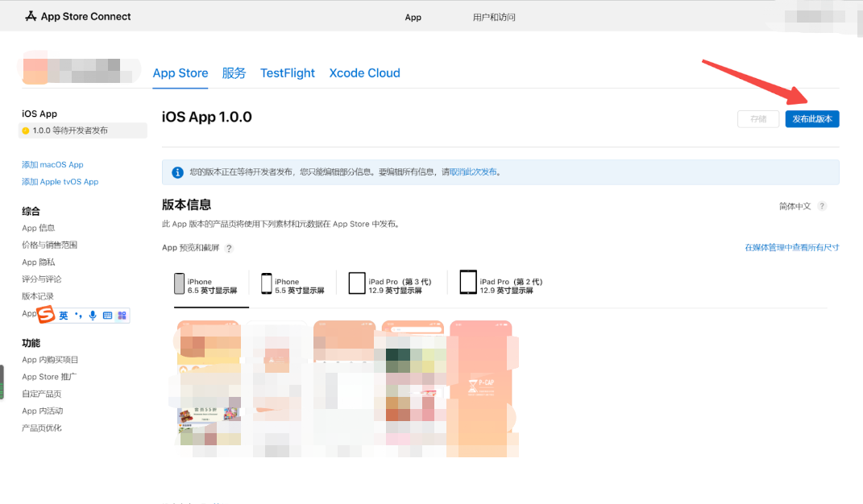Open the first screenshot thumbnail
Image resolution: width=863 pixels, height=504 pixels.
pos(210,388)
